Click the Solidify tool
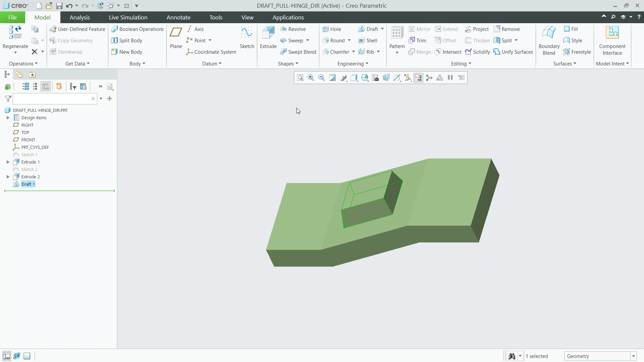Image resolution: width=644 pixels, height=362 pixels. click(478, 52)
